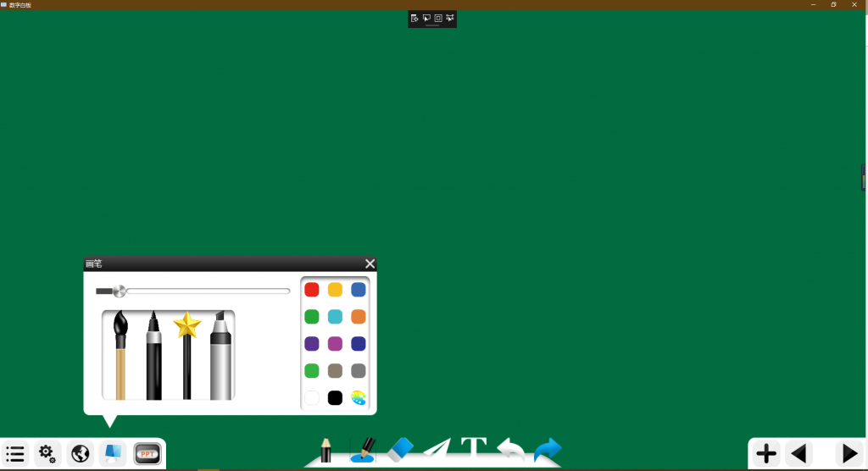This screenshot has width=868, height=471.
Task: Select the Eraser tool
Action: pos(399,449)
